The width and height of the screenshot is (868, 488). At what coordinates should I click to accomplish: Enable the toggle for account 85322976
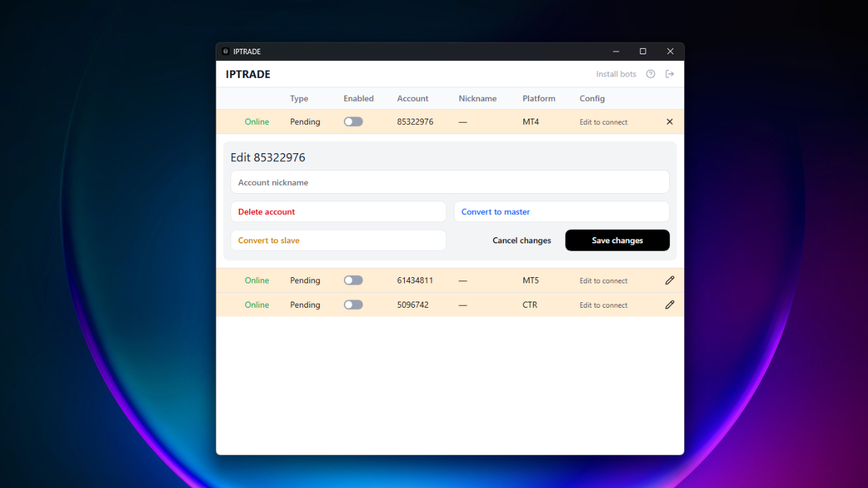coord(353,121)
